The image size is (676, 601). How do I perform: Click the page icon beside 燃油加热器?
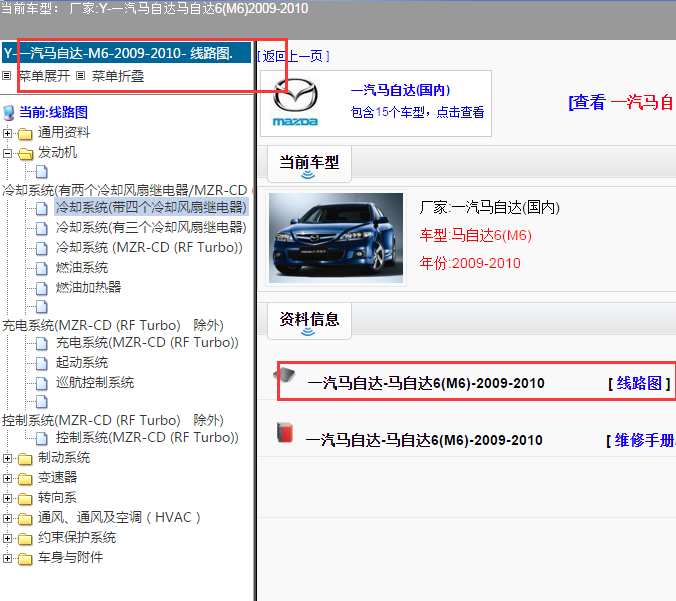point(42,288)
